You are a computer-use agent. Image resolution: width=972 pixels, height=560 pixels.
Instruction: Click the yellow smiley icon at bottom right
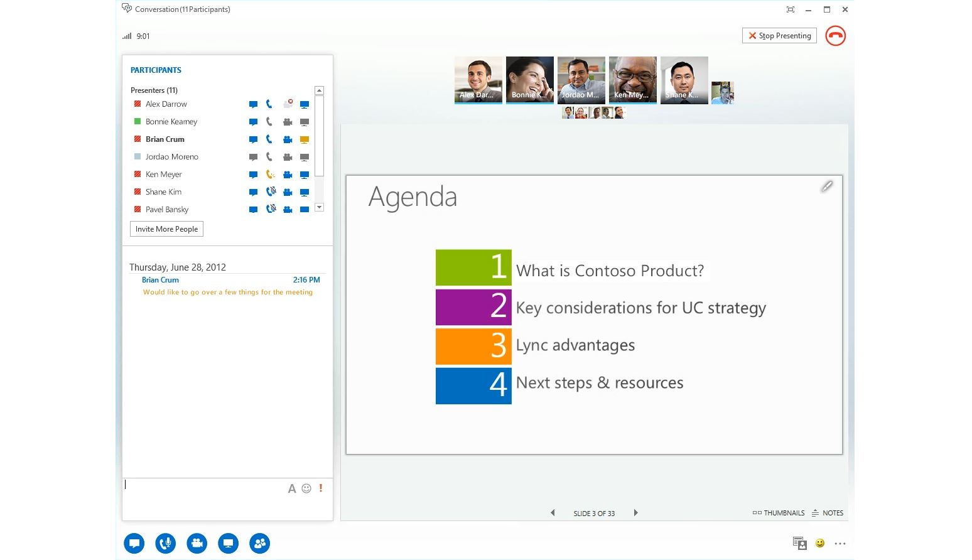point(820,543)
